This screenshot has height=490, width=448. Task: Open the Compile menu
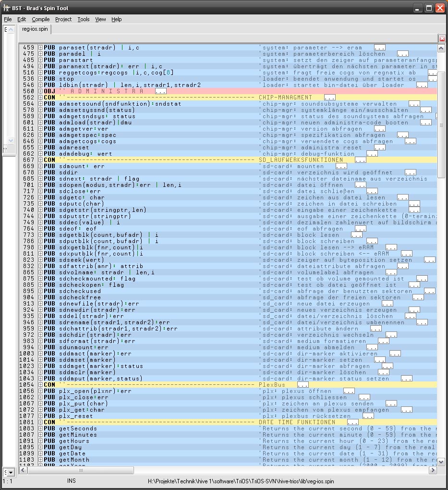pos(41,19)
